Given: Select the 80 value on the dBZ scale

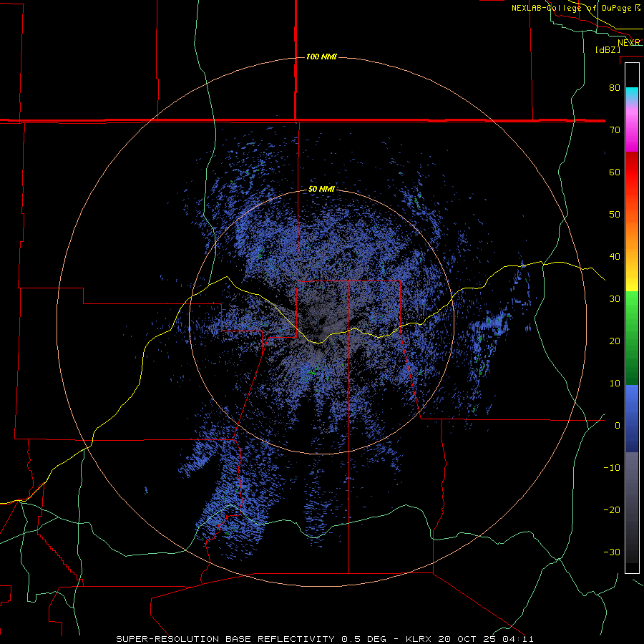Looking at the screenshot, I should click(x=615, y=87).
